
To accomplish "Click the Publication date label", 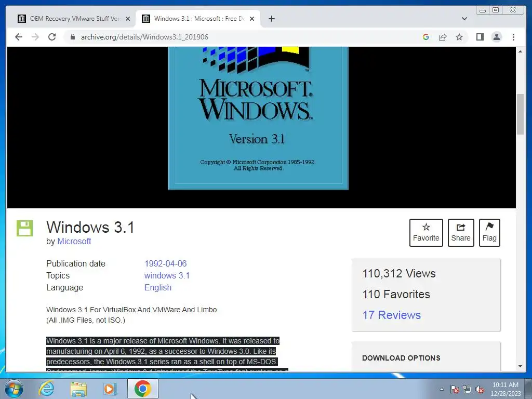I will tap(76, 263).
